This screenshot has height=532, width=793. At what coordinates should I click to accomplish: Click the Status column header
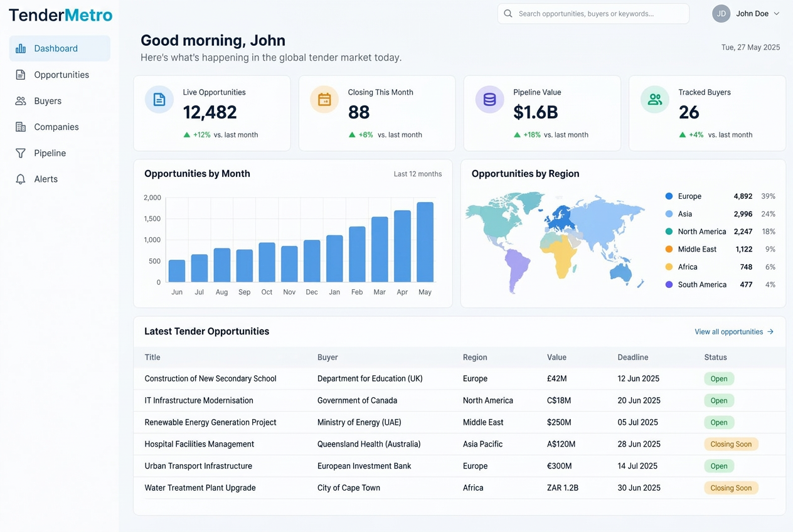click(x=715, y=358)
